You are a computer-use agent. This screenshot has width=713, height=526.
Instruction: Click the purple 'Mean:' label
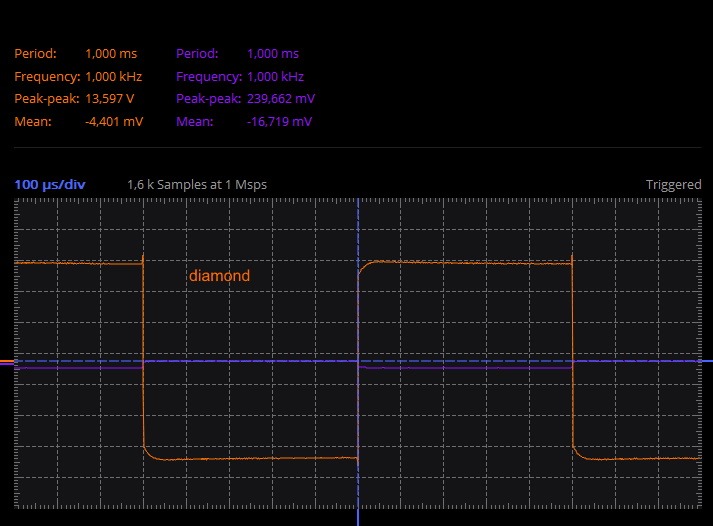[x=195, y=121]
